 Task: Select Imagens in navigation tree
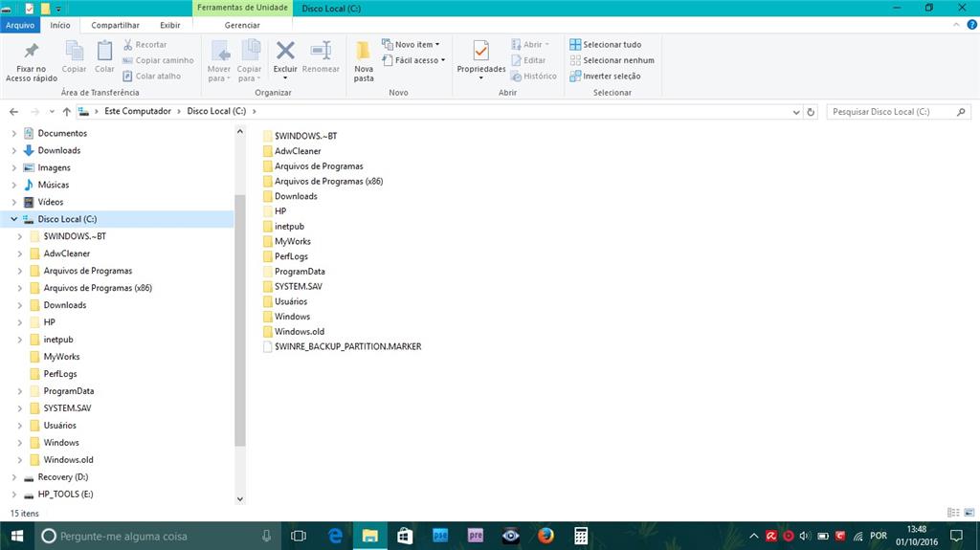point(54,168)
